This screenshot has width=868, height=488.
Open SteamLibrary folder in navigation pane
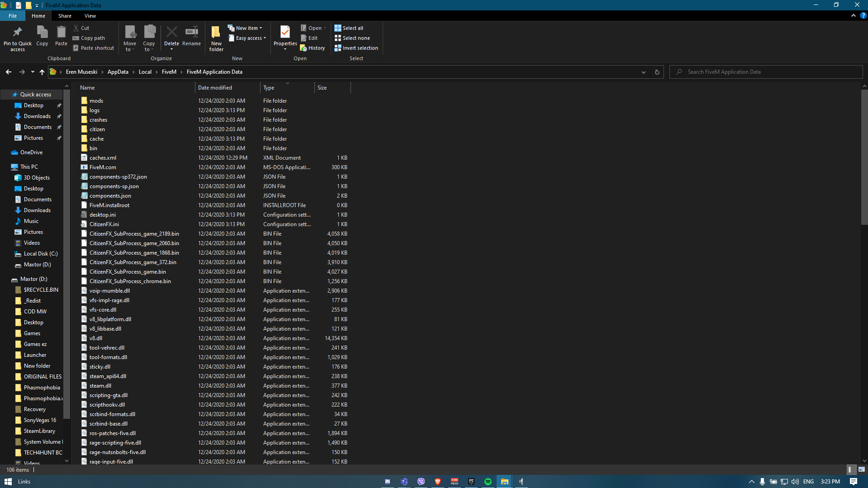[39, 431]
